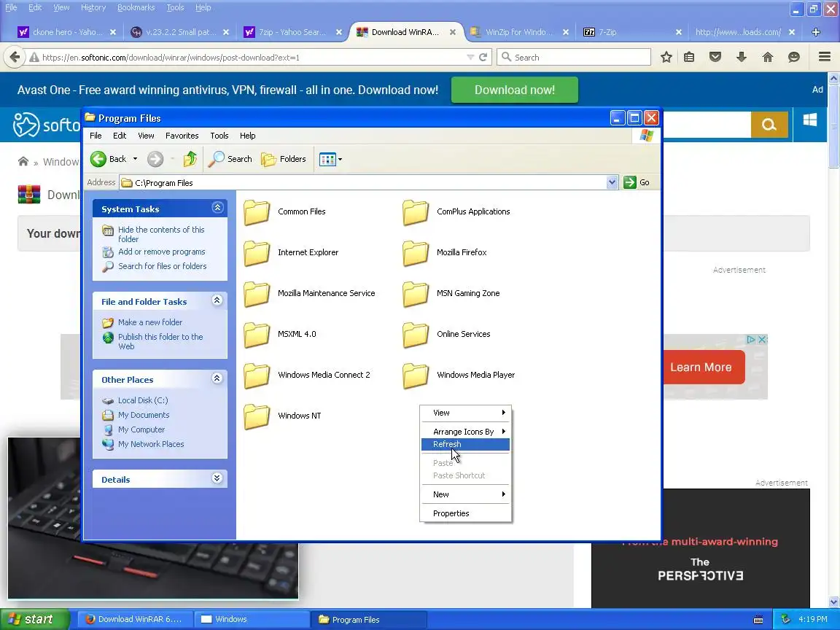Click the Up folder level icon
840x630 pixels.
click(x=190, y=159)
